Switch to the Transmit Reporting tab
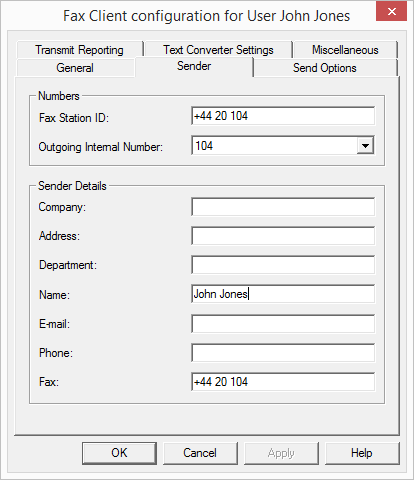Viewport: 414px width, 480px height. [x=80, y=50]
